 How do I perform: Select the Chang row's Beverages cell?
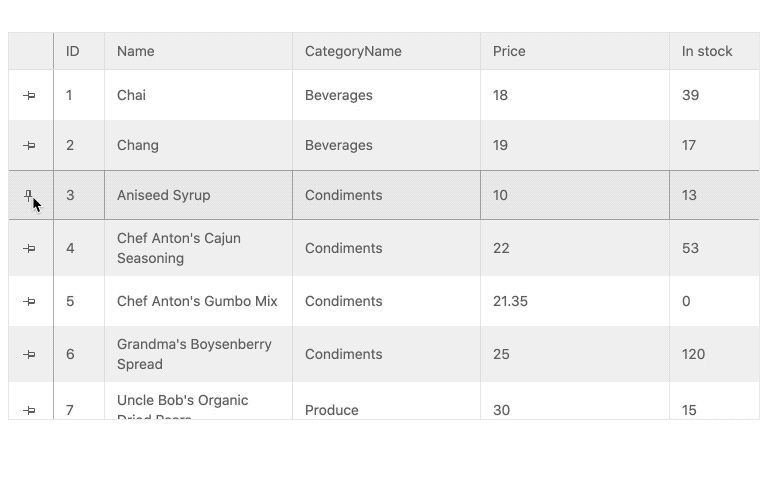point(386,145)
